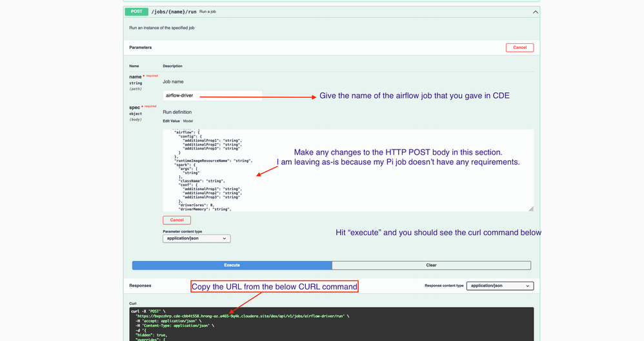Click the Responses section header
The image size is (644, 341).
pos(140,286)
